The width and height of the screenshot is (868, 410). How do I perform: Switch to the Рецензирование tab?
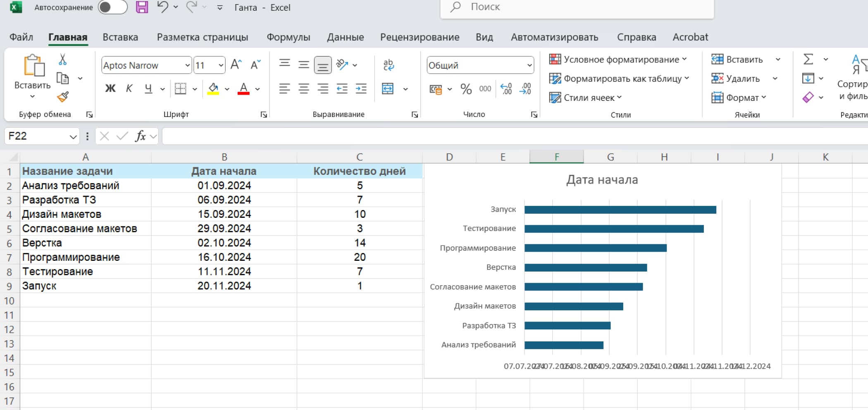[420, 37]
